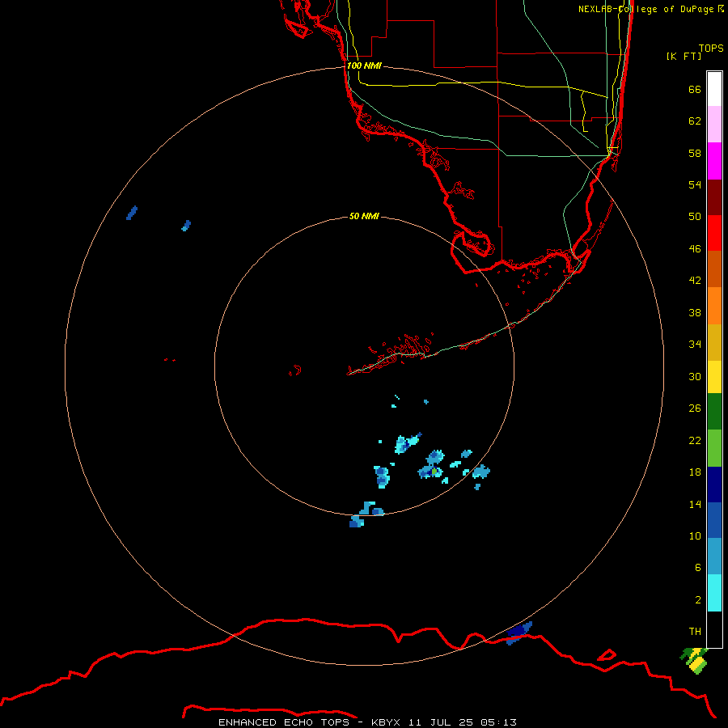
Task: Select the dark green legend swatch
Action: (714, 412)
